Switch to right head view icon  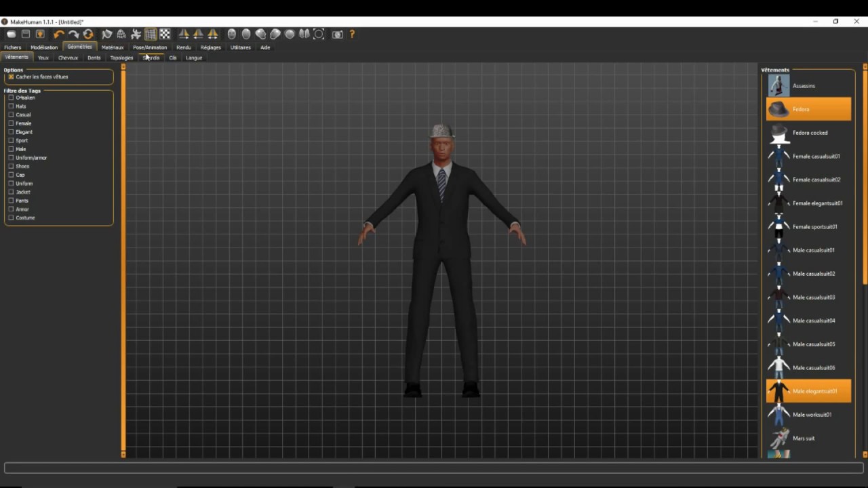(x=275, y=34)
